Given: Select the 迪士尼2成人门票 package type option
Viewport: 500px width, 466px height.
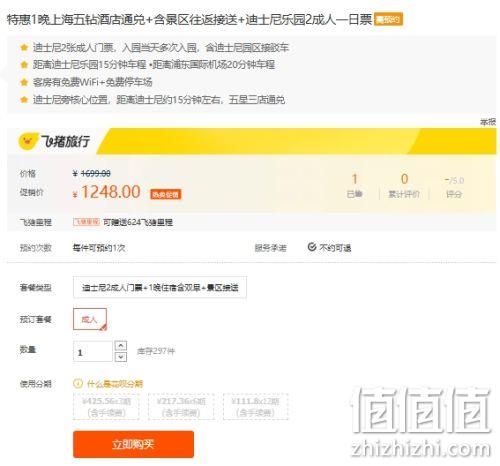Looking at the screenshot, I should click(160, 287).
